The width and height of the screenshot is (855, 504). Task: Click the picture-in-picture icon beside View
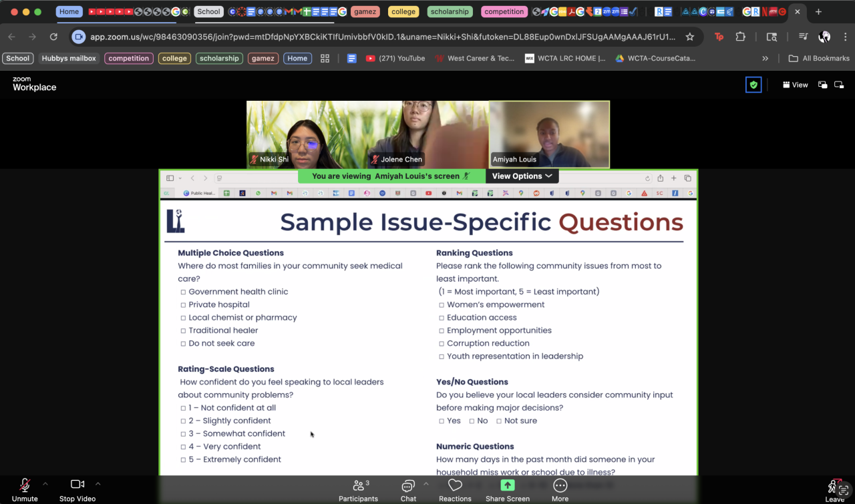823,85
